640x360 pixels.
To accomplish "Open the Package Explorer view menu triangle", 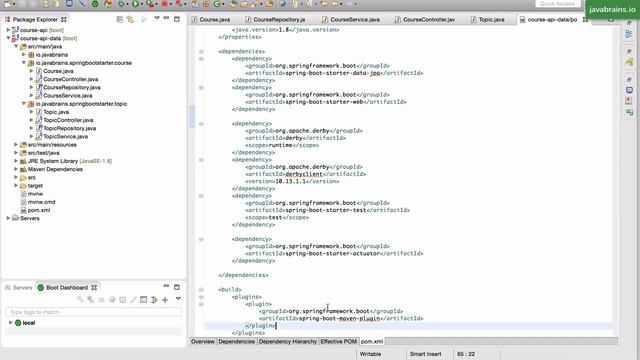I will (157, 18).
